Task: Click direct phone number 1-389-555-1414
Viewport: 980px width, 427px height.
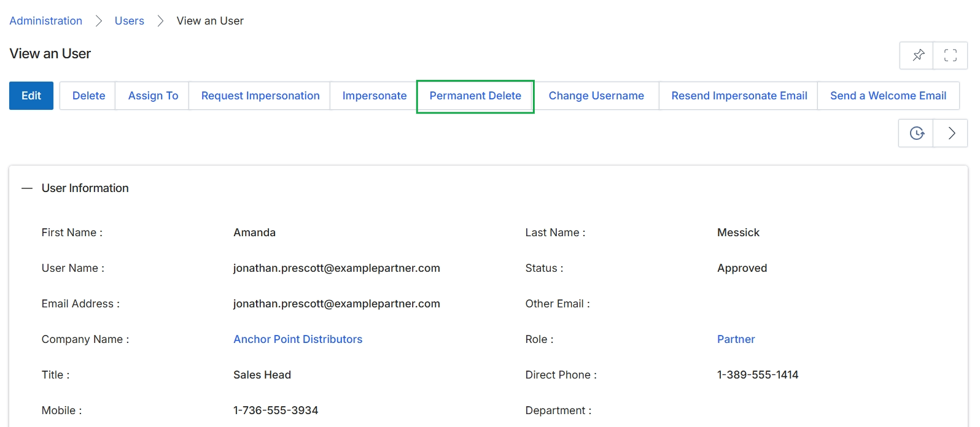Action: (758, 375)
